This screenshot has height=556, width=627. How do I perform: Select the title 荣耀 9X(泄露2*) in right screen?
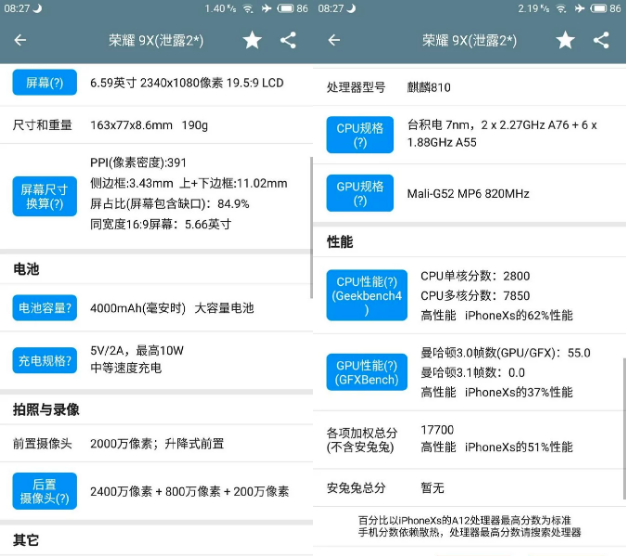click(469, 40)
